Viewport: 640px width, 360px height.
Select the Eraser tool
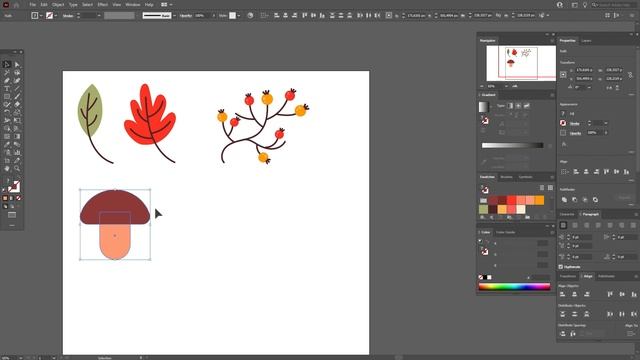[x=17, y=104]
